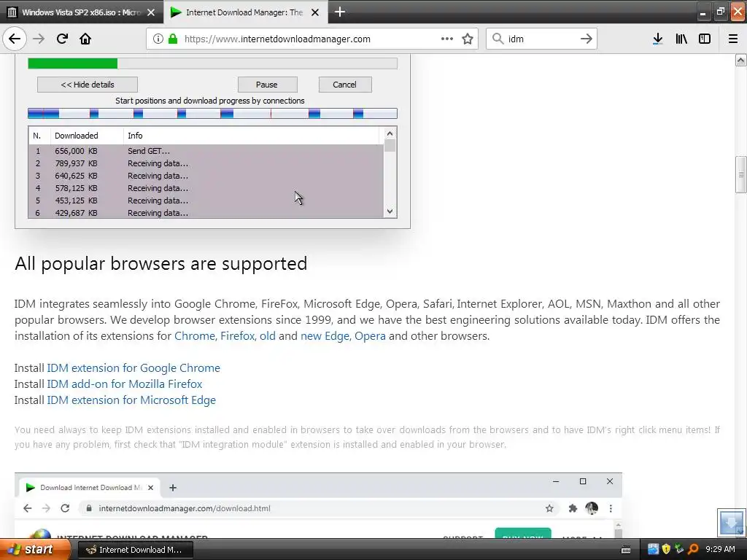Switch to Windows Vista SP2 x86.iso tab
This screenshot has width=747, height=560.
[x=82, y=12]
